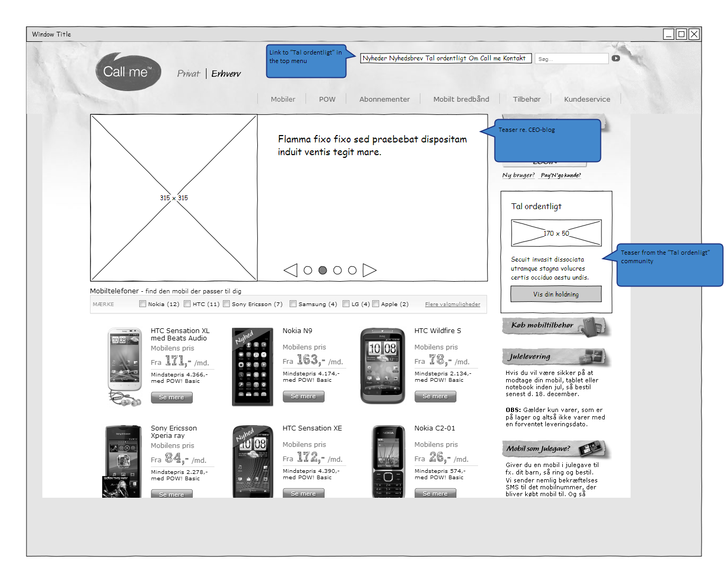The width and height of the screenshot is (728, 583).
Task: Open the HTC Sensation XL phone image
Action: [125, 366]
